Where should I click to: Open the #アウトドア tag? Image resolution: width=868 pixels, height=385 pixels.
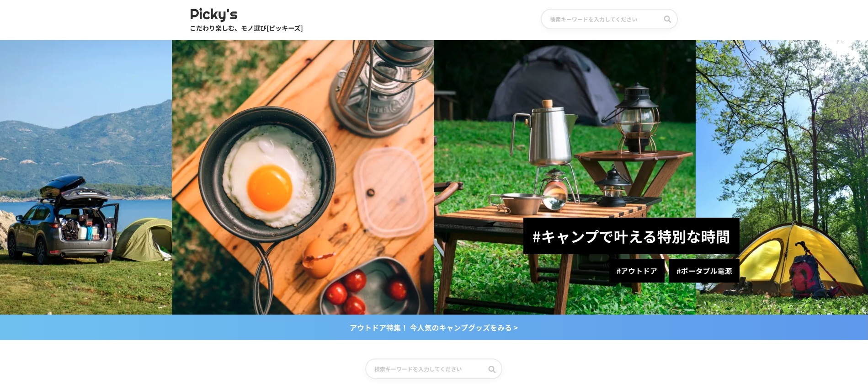pyautogui.click(x=637, y=271)
